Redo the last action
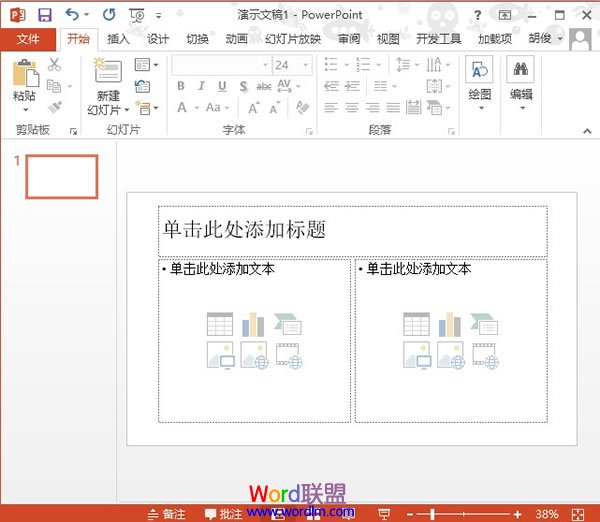Screen dimensions: 600x522 pos(109,15)
